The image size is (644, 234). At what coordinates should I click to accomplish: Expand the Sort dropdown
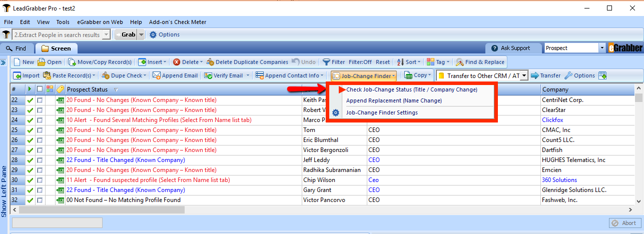tap(419, 62)
